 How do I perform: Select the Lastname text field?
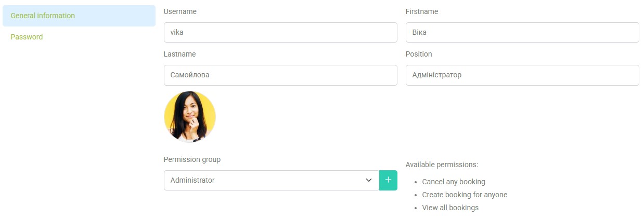[280, 75]
